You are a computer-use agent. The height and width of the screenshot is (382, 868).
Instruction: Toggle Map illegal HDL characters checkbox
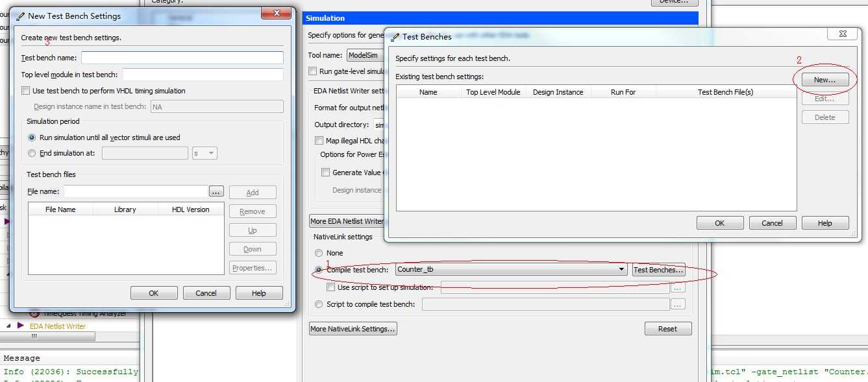pos(319,141)
